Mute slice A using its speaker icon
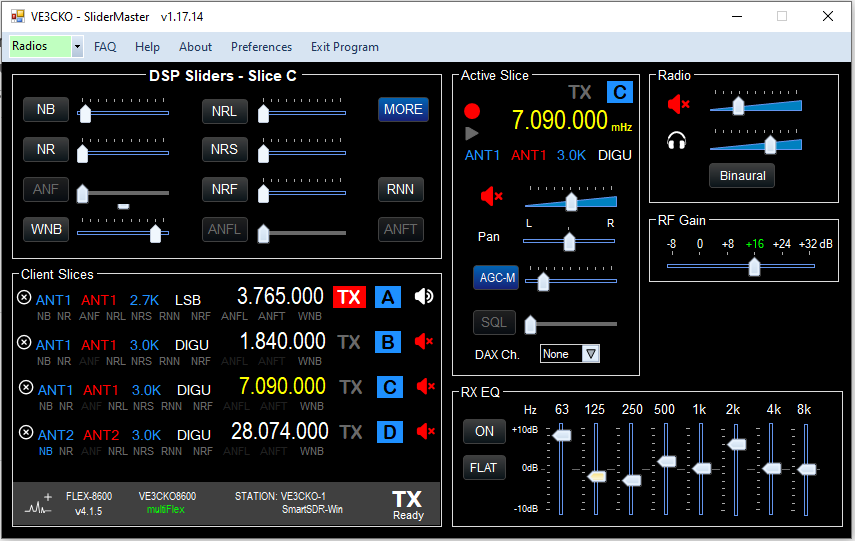The image size is (855, 541). pyautogui.click(x=424, y=297)
